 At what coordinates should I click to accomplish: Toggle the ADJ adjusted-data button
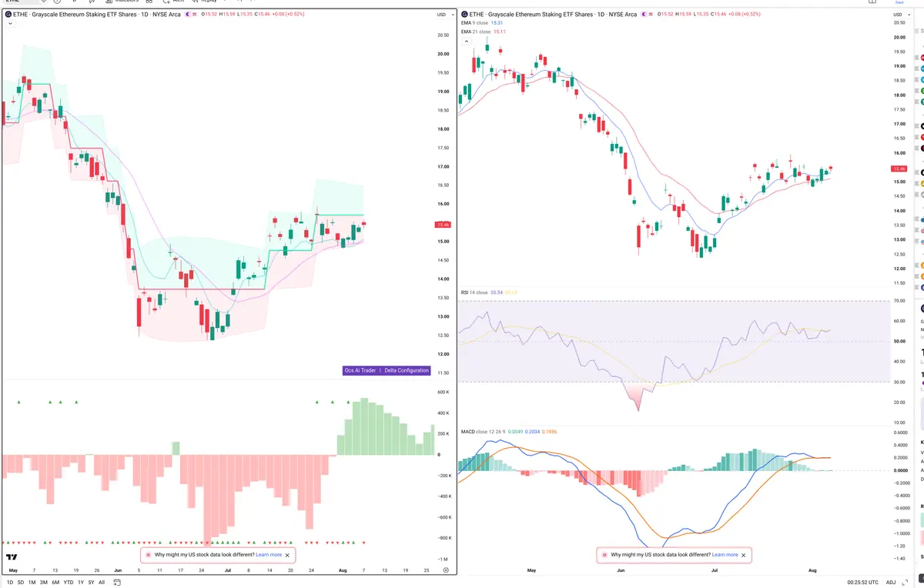click(x=891, y=583)
